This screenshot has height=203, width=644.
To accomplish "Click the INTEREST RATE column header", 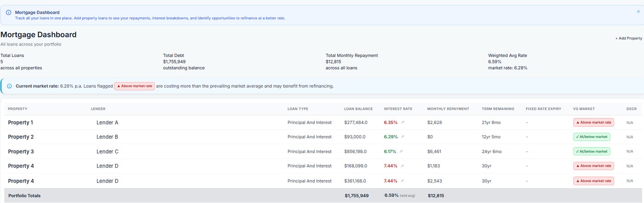I will click(398, 109).
